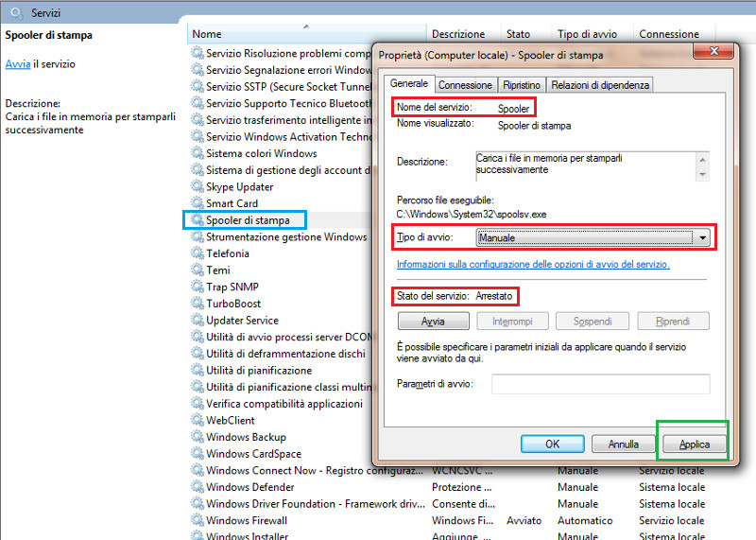Screen dimensions: 756x540
Task: Click gear icon of Updater Service
Action: click(x=198, y=320)
